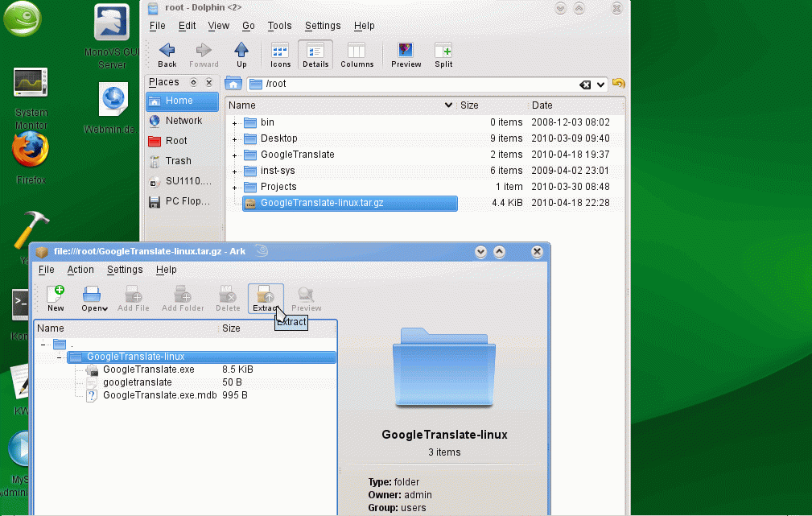Open openSUSE gecko launcher icon on desktop

23,19
